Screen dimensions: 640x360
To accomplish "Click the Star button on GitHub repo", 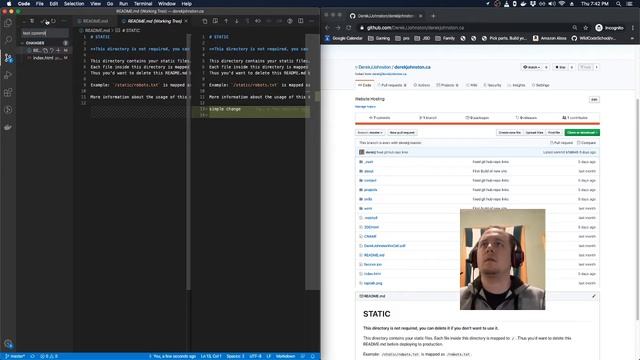I will point(561,67).
